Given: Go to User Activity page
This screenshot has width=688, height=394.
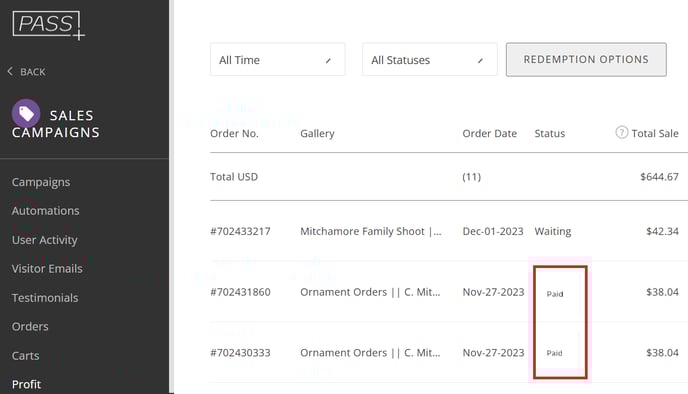Looking at the screenshot, I should click(45, 240).
